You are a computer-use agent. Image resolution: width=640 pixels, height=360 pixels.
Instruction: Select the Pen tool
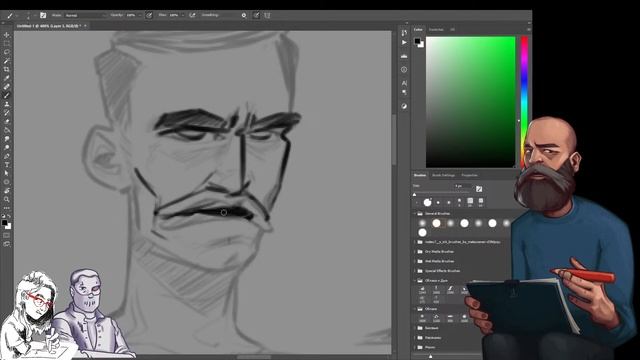click(x=7, y=156)
